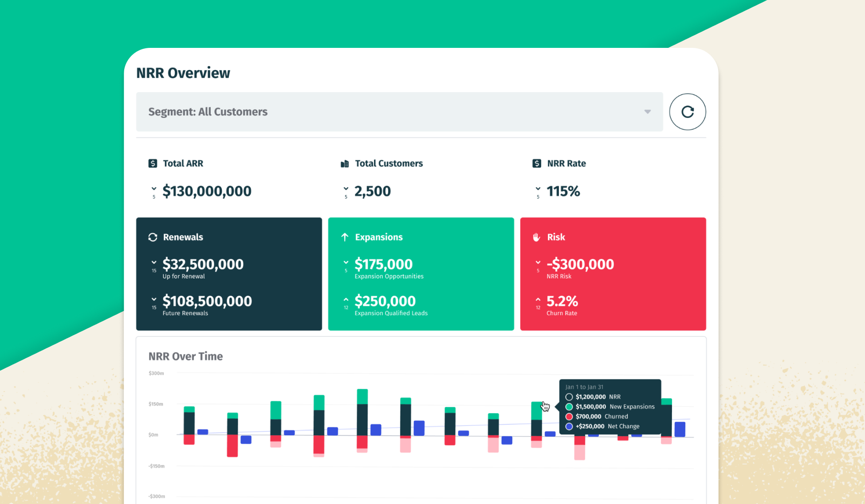Expand the chevron under Total ARR
This screenshot has height=504, width=865.
(x=153, y=188)
